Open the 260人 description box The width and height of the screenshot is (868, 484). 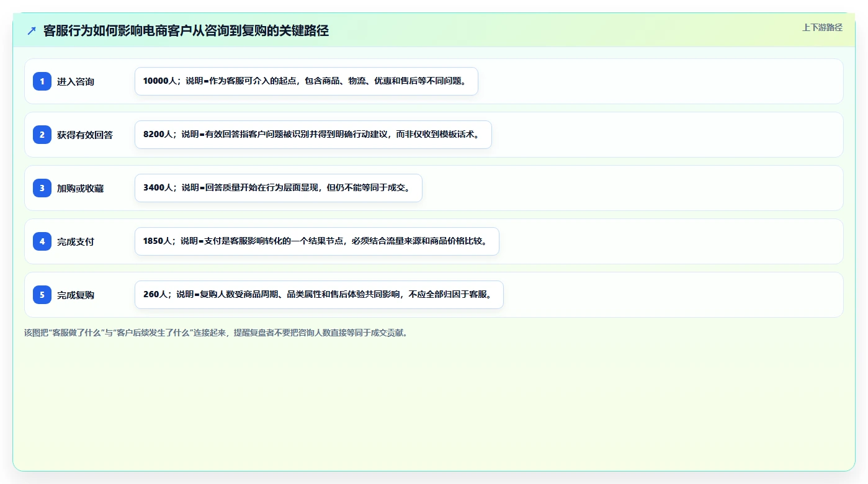[x=319, y=295]
